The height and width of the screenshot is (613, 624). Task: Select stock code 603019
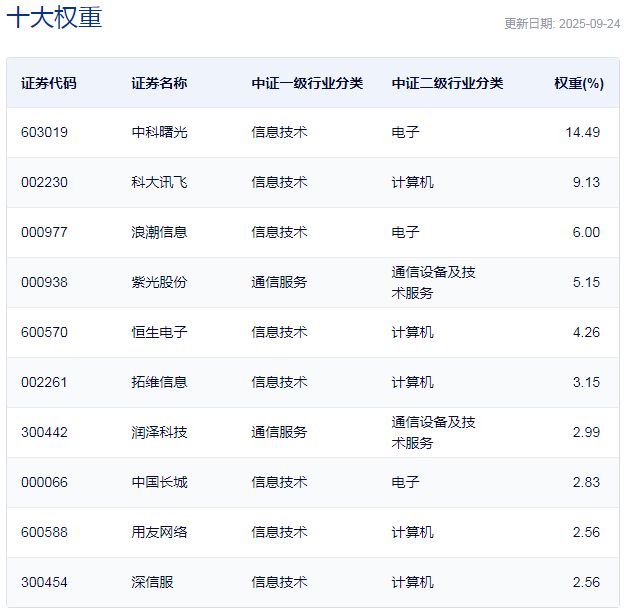click(45, 132)
